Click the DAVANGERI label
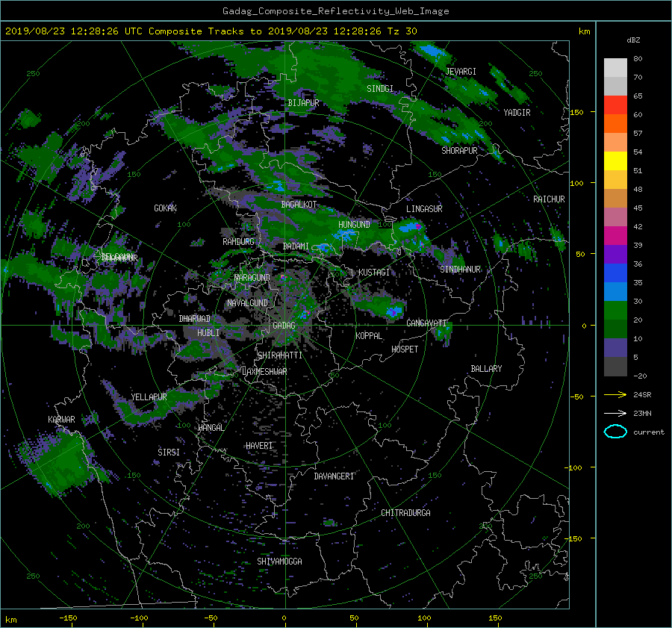 [x=334, y=476]
